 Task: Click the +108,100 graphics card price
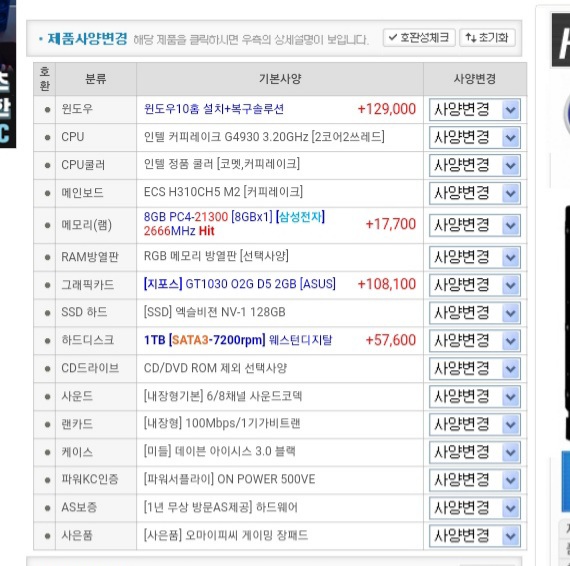click(x=387, y=284)
